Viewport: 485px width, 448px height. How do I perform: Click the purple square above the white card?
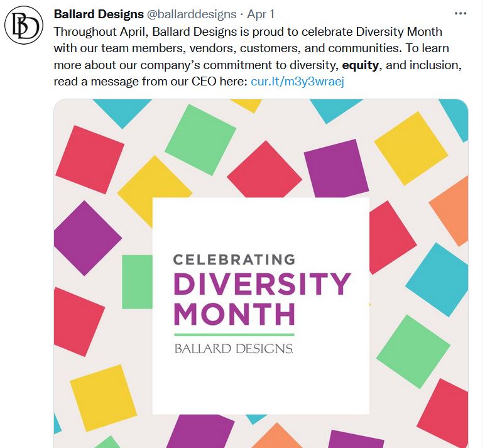(335, 168)
